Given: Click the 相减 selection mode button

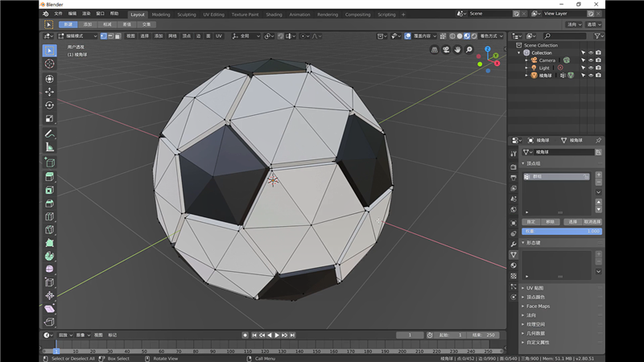Looking at the screenshot, I should tap(107, 25).
